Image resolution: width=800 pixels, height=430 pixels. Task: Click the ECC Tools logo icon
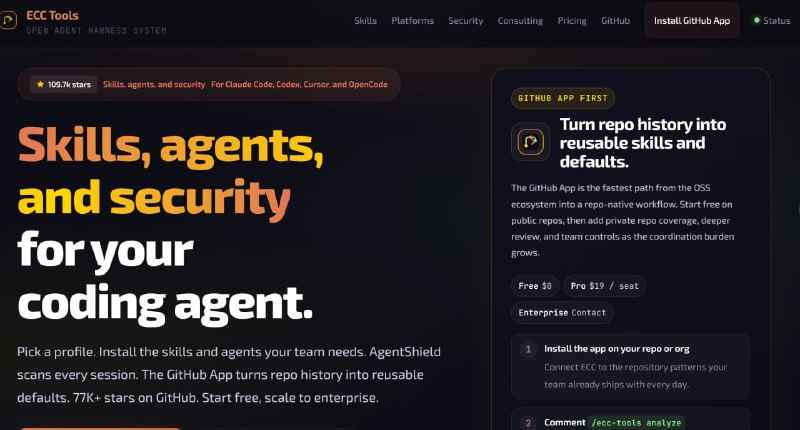pos(7,20)
